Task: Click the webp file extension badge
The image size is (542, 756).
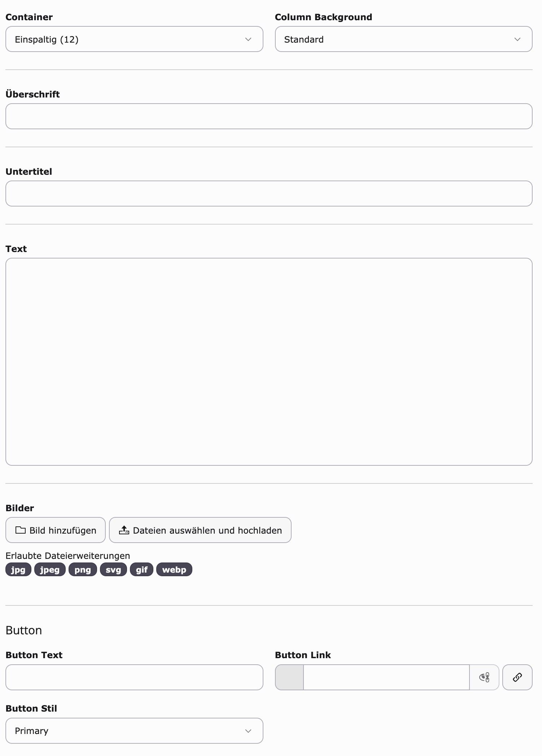Action: click(x=174, y=570)
